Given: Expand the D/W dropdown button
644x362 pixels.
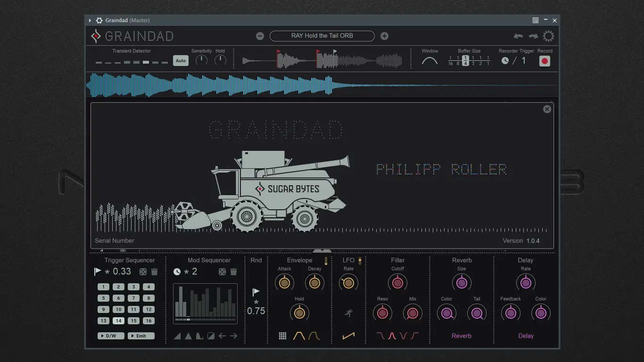Looking at the screenshot, I should click(111, 336).
